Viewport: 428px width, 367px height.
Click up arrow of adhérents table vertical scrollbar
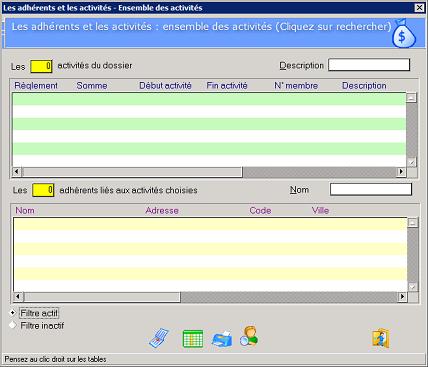pos(413,222)
